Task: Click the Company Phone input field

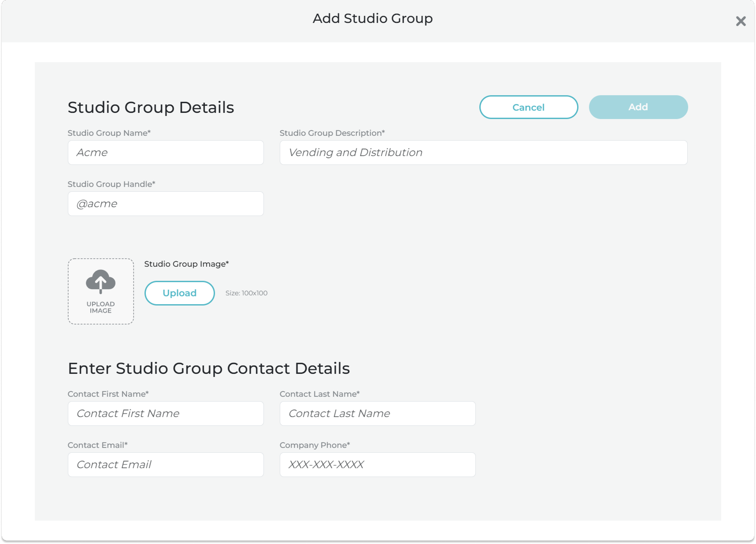Action: click(377, 464)
